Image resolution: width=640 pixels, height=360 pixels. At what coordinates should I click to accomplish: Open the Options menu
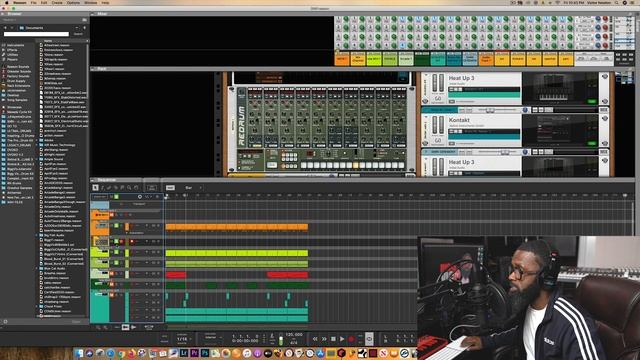[73, 2]
